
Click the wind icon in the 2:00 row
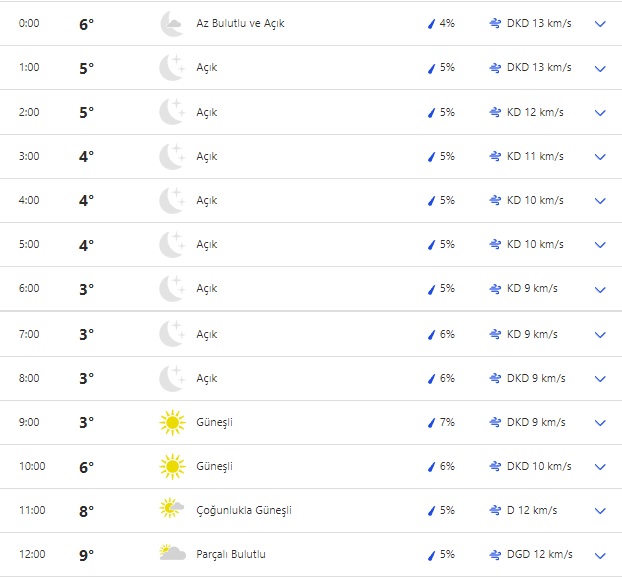click(x=495, y=112)
